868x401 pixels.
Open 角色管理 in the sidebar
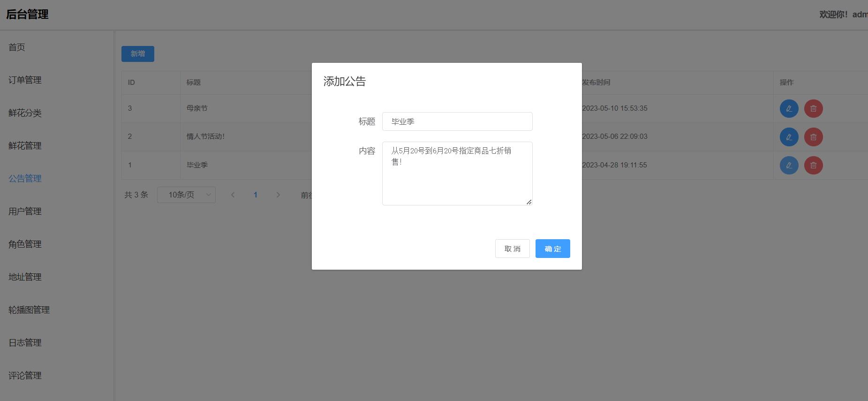click(25, 244)
